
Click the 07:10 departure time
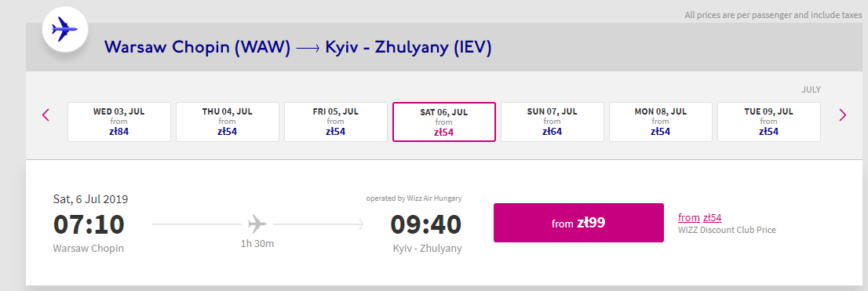89,224
